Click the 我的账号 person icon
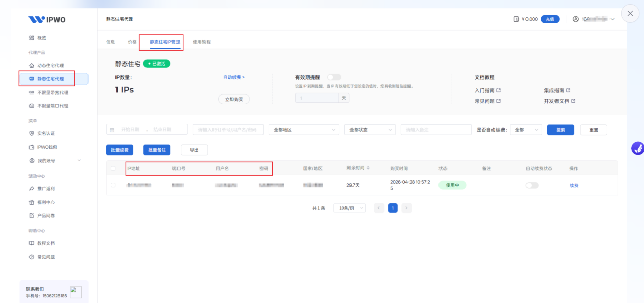Viewport: 644px width, 303px height. 32,161
